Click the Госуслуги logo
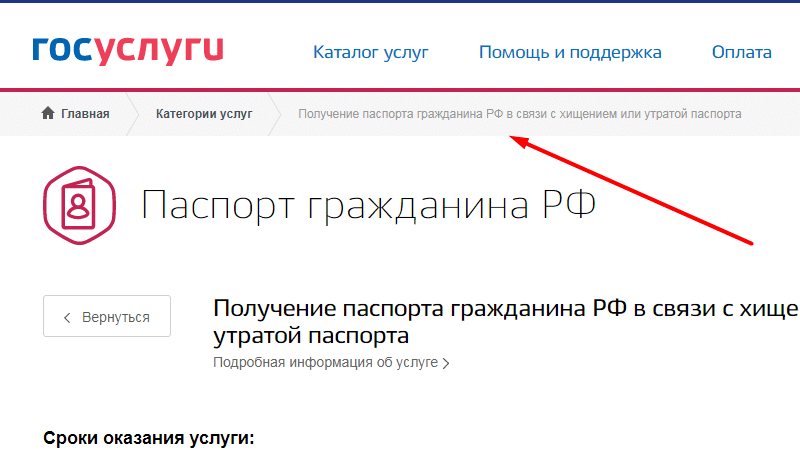Viewport: 800px width, 450px height. pos(128,51)
